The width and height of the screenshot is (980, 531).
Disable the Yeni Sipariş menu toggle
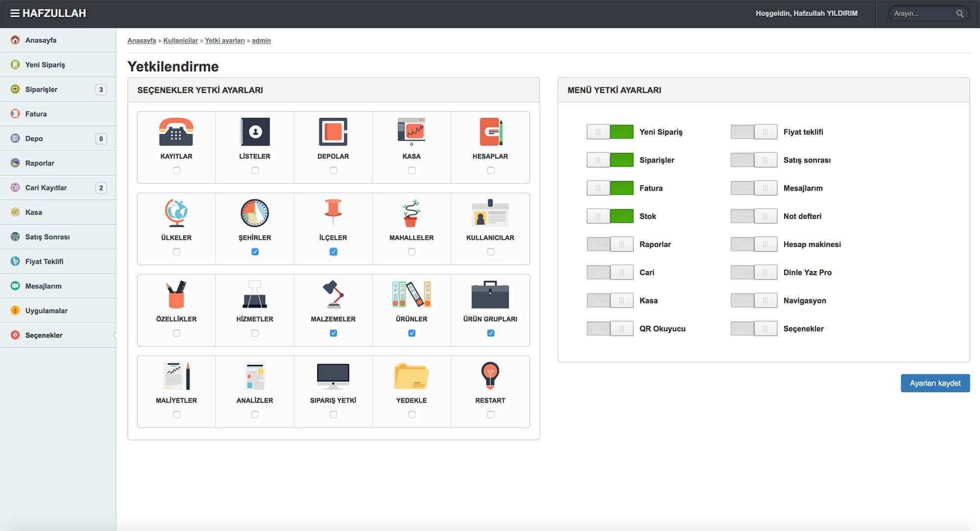tap(610, 132)
